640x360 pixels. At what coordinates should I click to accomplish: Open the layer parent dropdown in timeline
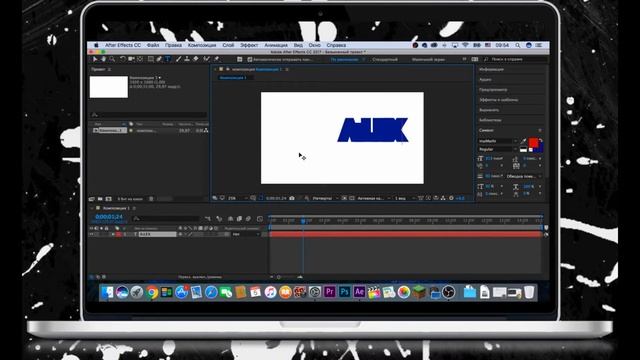click(x=246, y=234)
